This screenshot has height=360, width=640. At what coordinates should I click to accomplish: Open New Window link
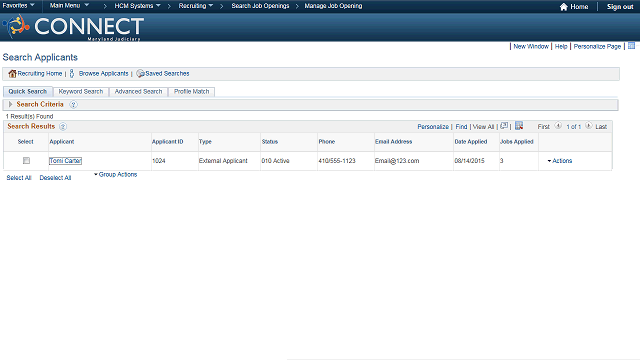pos(531,47)
